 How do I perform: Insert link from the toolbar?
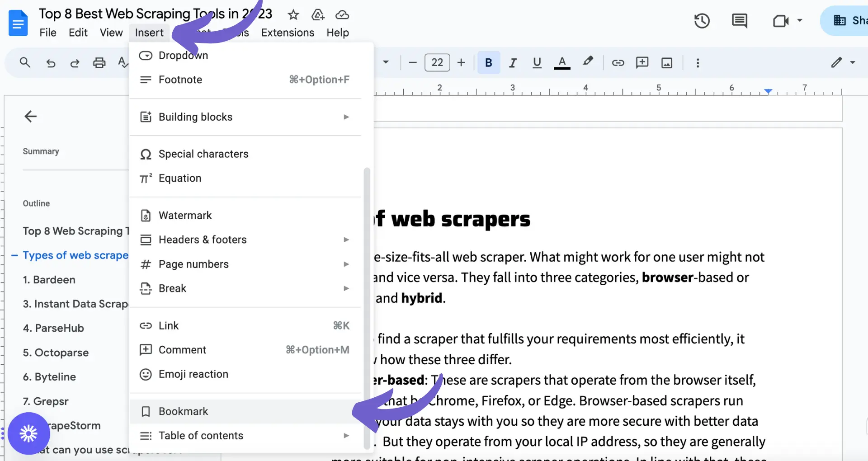pyautogui.click(x=618, y=62)
